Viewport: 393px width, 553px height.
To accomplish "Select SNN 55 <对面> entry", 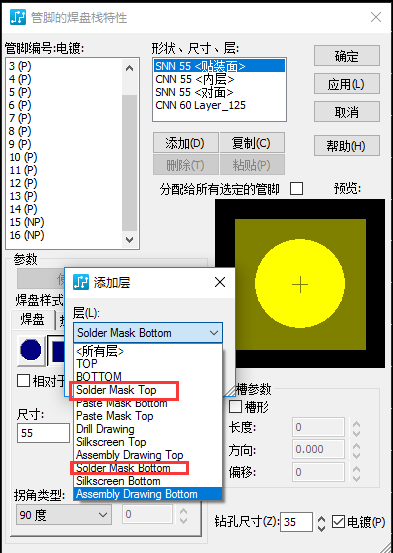I will [219, 92].
